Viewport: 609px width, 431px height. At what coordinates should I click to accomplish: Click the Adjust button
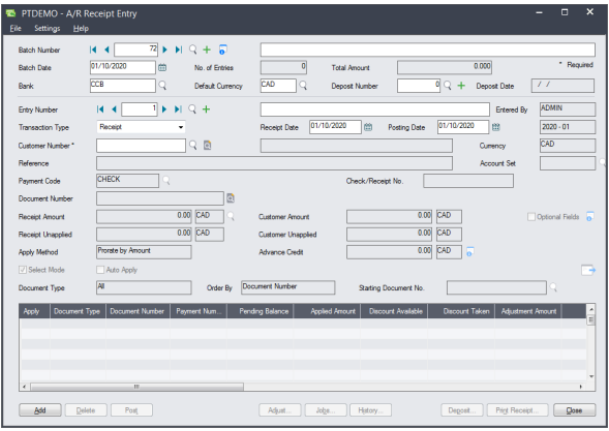[x=280, y=410]
